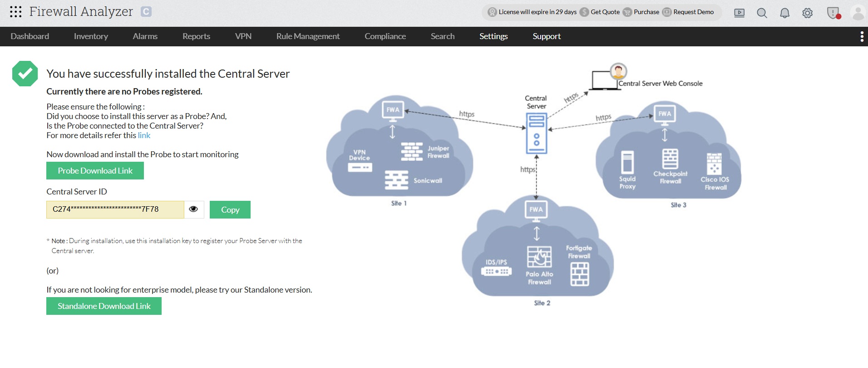Click the 'Site 3' label
The height and width of the screenshot is (368, 868).
679,205
